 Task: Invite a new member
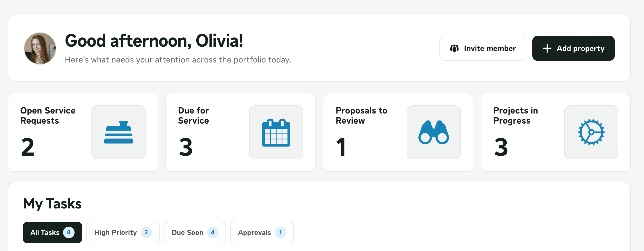point(483,48)
